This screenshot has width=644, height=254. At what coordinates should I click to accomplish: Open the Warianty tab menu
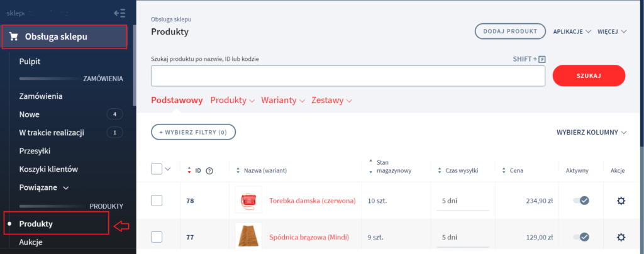[282, 101]
